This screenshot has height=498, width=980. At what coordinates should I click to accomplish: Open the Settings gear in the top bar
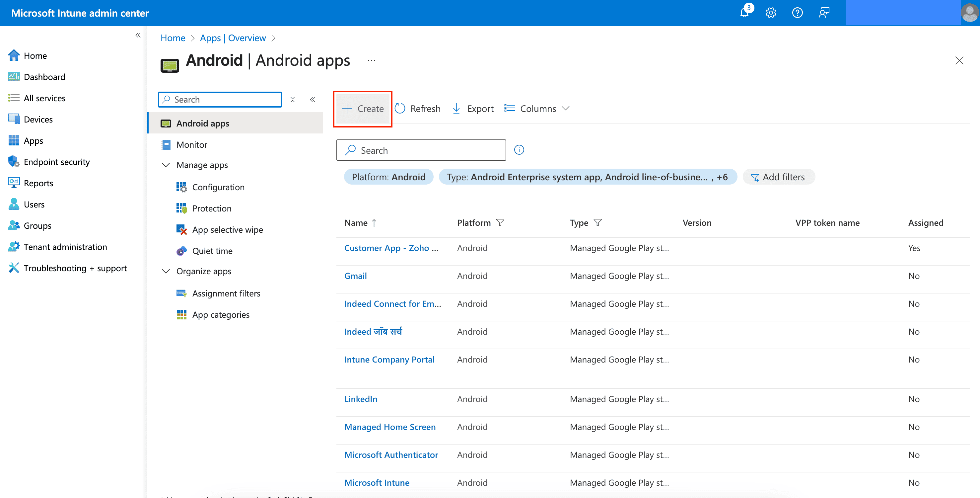coord(771,13)
